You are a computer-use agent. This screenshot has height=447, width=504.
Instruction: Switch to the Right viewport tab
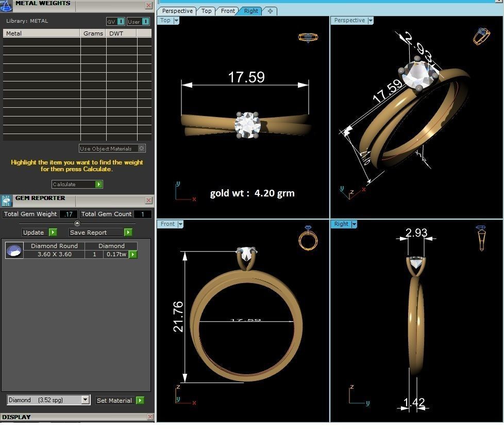coord(251,11)
